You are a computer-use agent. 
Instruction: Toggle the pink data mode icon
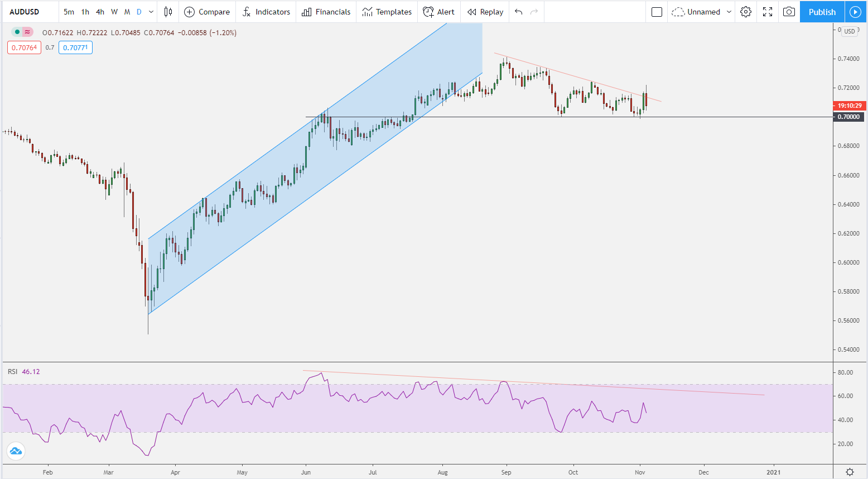click(27, 32)
